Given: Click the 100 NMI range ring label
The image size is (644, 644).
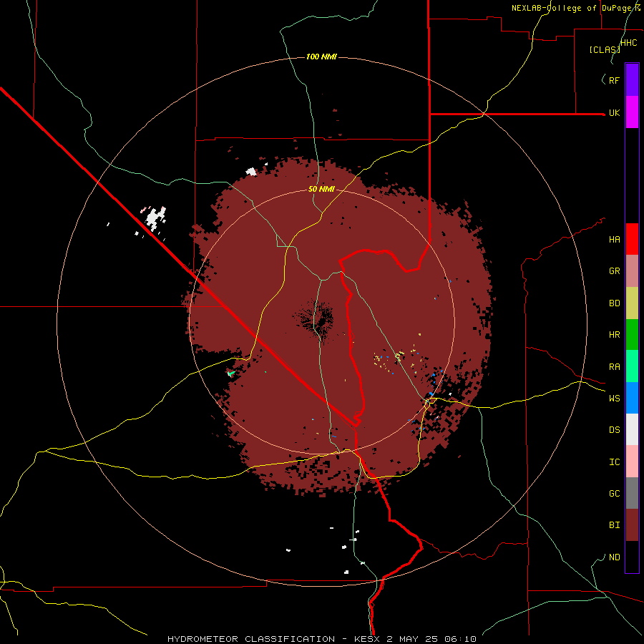Looking at the screenshot, I should (x=321, y=57).
